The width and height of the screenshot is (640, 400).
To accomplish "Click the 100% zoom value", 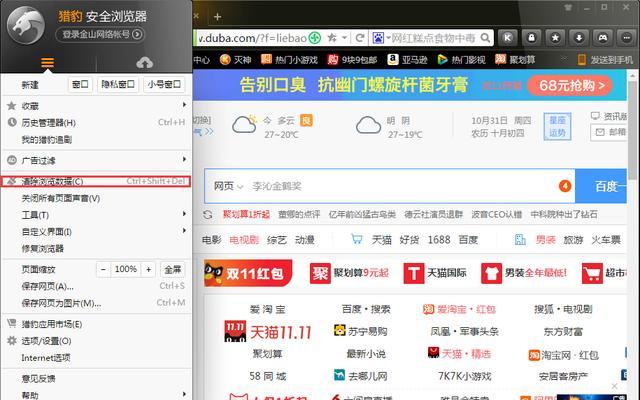I will click(126, 269).
